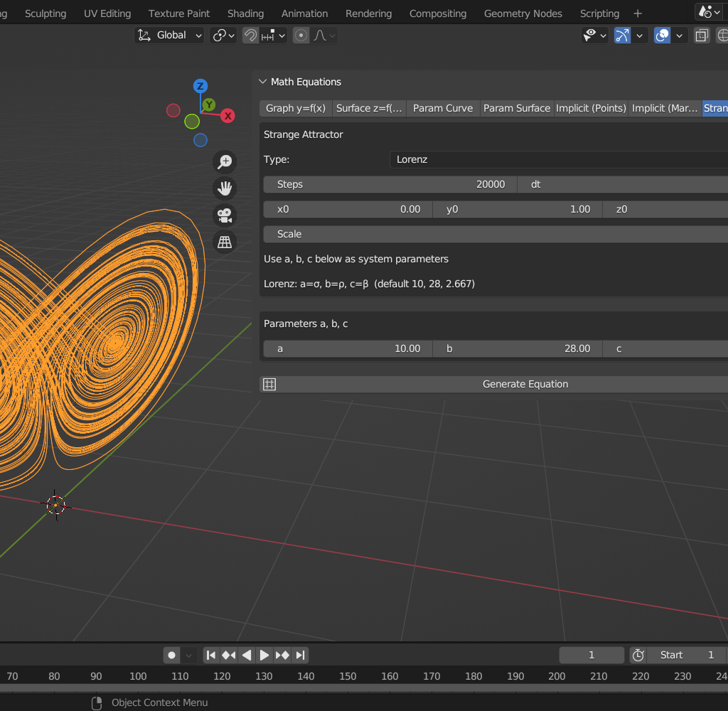This screenshot has width=728, height=711.
Task: Toggle perspective with the grid sphere icon
Action: pos(224,242)
